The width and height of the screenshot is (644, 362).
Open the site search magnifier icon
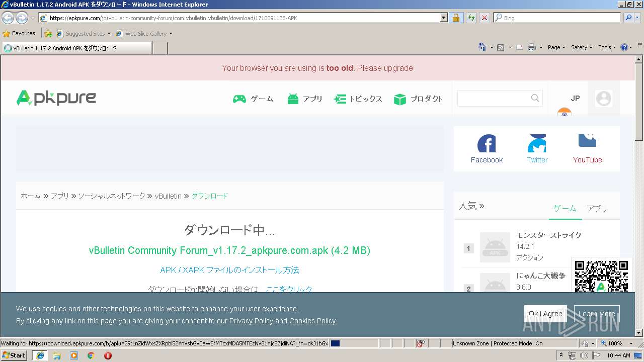(x=535, y=98)
